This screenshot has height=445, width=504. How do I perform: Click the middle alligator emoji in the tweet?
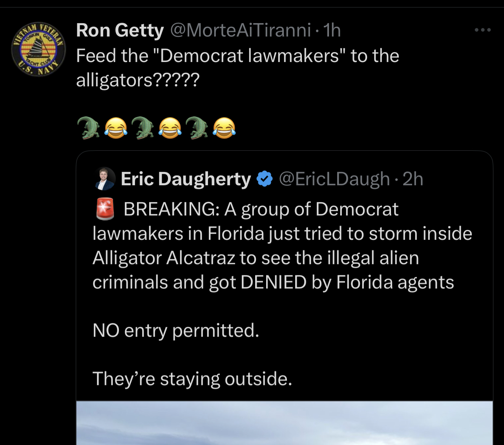142,128
